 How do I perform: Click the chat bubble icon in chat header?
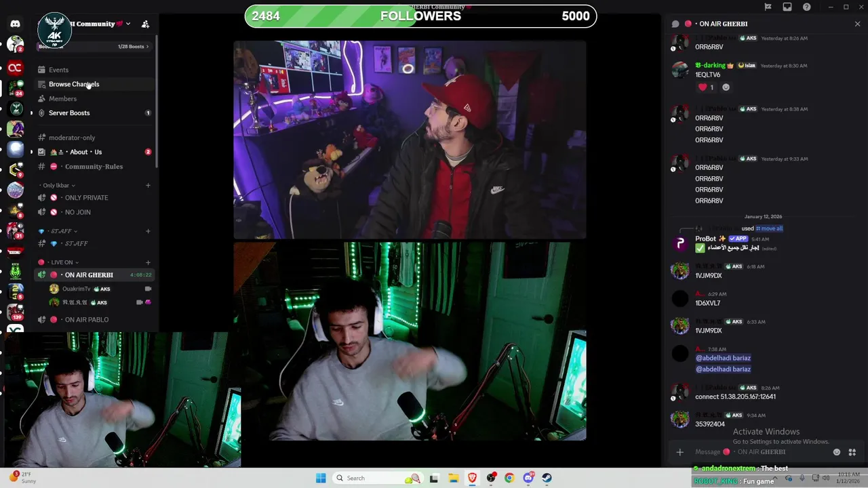pyautogui.click(x=675, y=24)
